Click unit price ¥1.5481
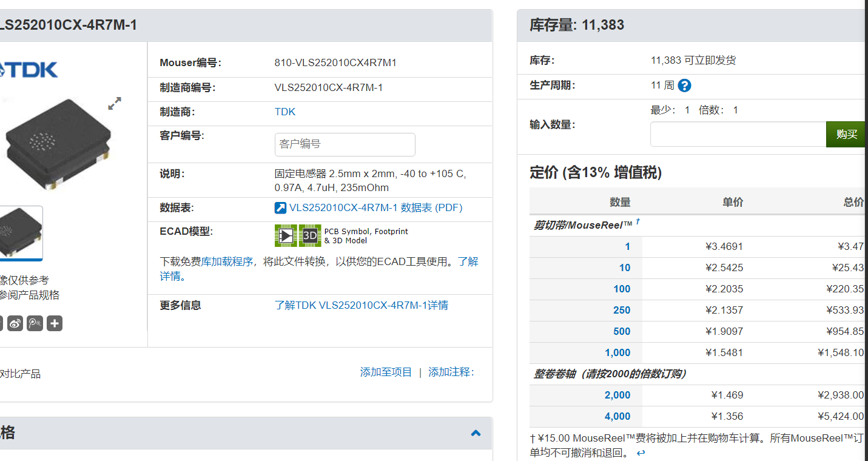 tap(724, 352)
